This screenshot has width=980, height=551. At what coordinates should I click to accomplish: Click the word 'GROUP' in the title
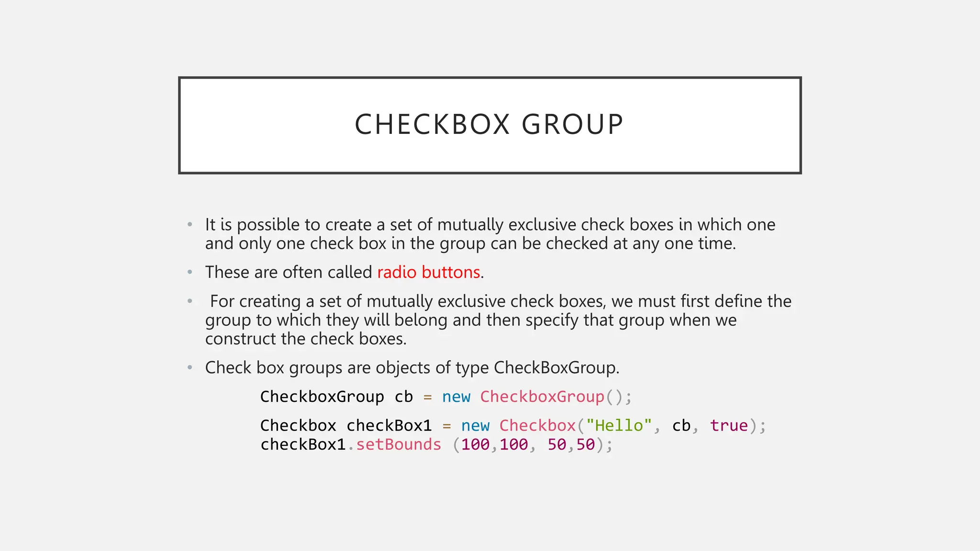[572, 124]
